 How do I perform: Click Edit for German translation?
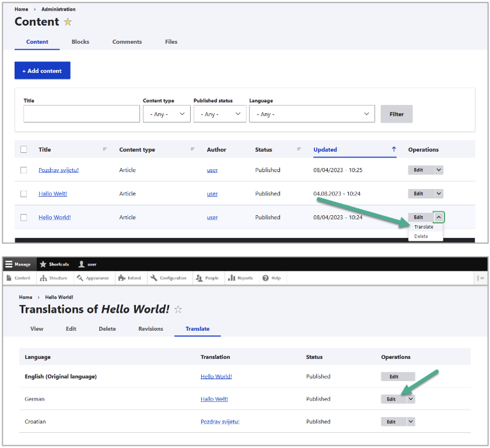coord(394,399)
